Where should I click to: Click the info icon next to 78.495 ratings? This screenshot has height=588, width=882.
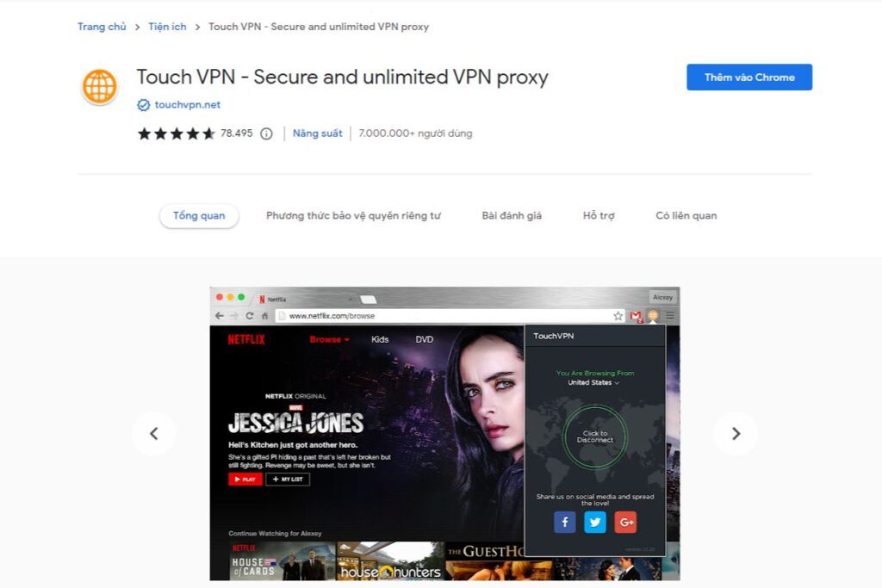pos(266,134)
